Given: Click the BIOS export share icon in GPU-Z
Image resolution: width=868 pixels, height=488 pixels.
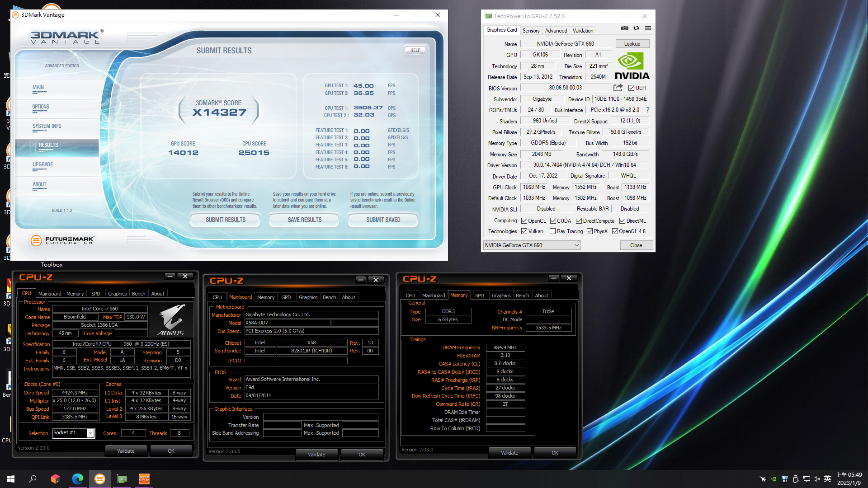Looking at the screenshot, I should pyautogui.click(x=618, y=88).
